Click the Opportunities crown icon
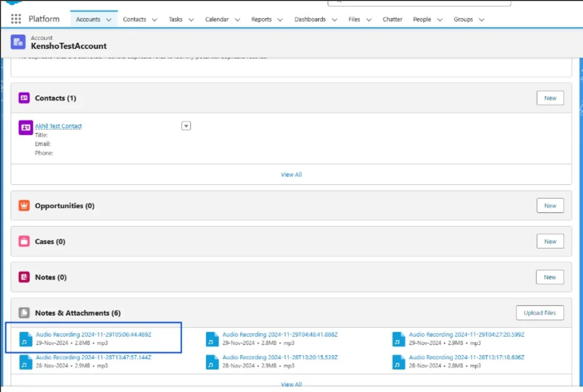This screenshot has width=583, height=392. coord(24,206)
